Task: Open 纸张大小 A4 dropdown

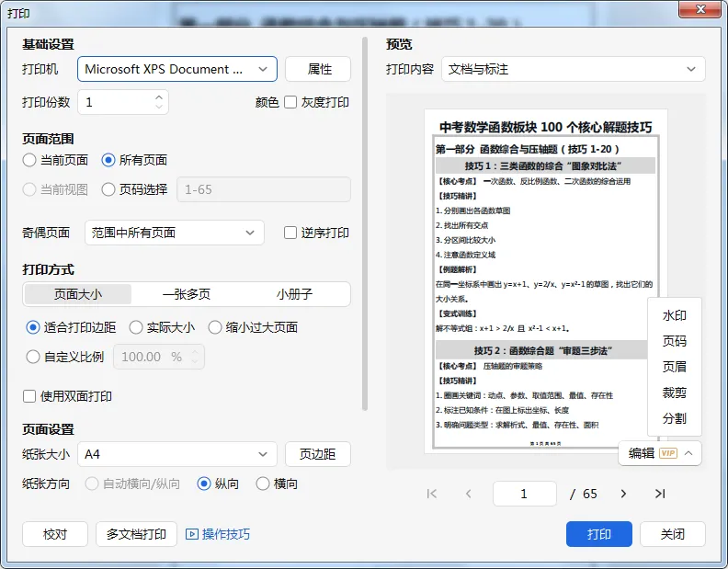Action: [177, 454]
